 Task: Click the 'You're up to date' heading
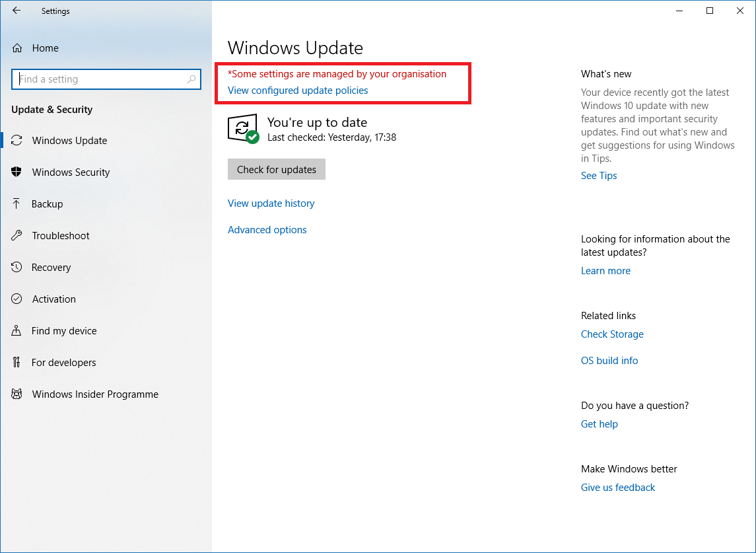[x=317, y=122]
